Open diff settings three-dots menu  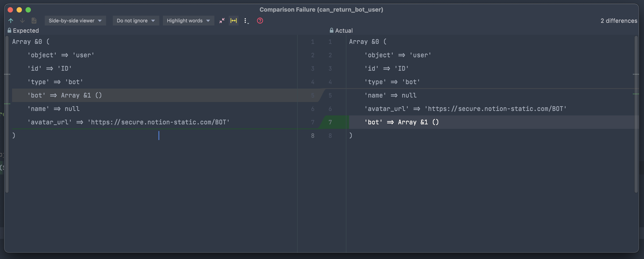[x=246, y=21]
